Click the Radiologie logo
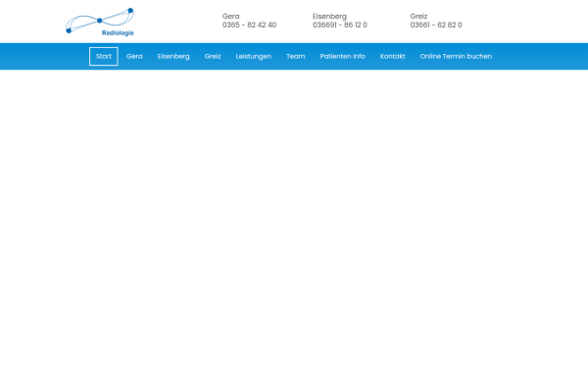This screenshot has width=588, height=368. pyautogui.click(x=100, y=22)
